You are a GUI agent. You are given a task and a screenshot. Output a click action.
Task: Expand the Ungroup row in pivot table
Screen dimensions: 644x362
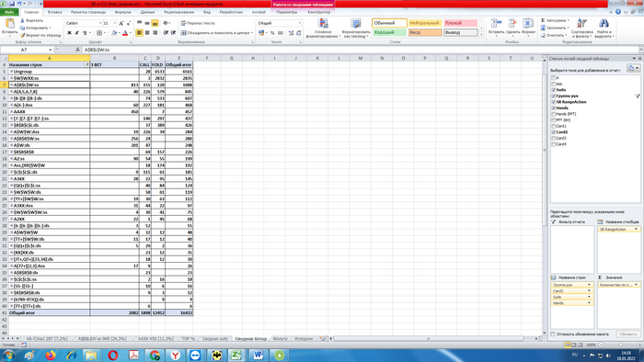point(11,72)
